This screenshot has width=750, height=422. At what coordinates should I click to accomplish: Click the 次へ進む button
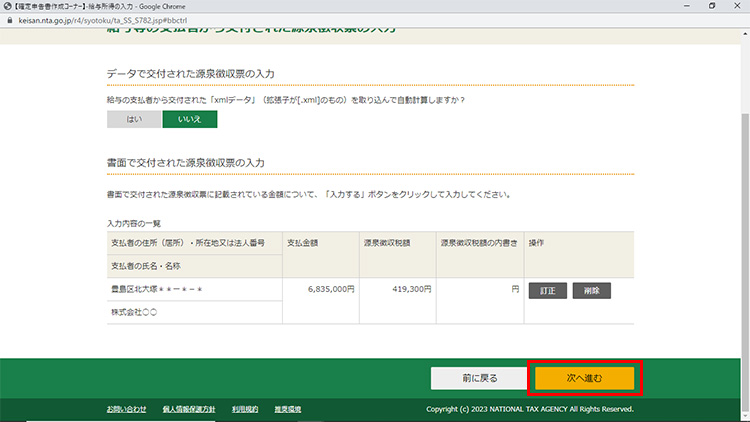point(585,378)
